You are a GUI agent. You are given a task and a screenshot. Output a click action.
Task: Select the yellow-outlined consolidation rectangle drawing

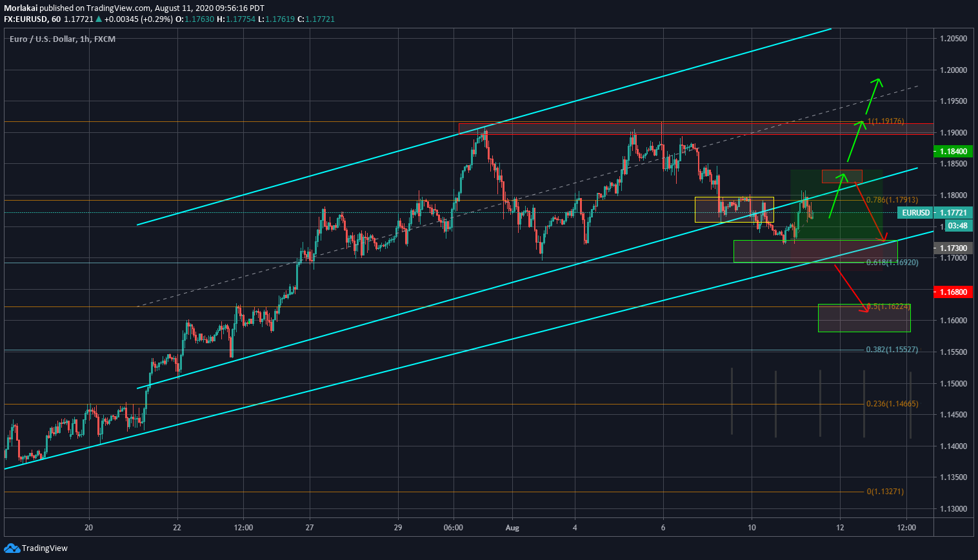click(734, 210)
